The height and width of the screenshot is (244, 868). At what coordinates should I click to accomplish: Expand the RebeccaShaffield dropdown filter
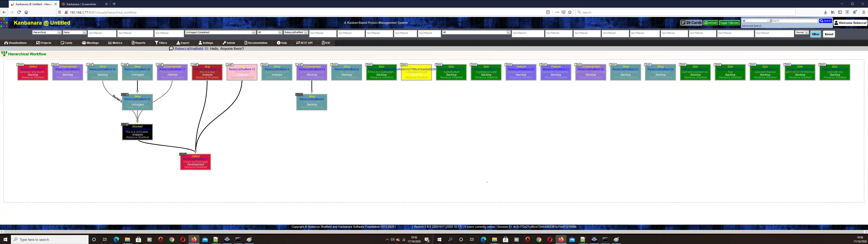305,32
